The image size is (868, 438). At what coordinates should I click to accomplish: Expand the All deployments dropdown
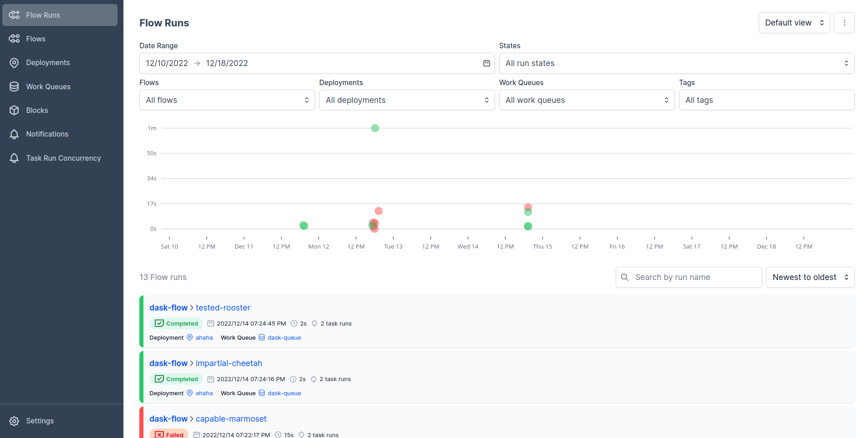pyautogui.click(x=407, y=100)
